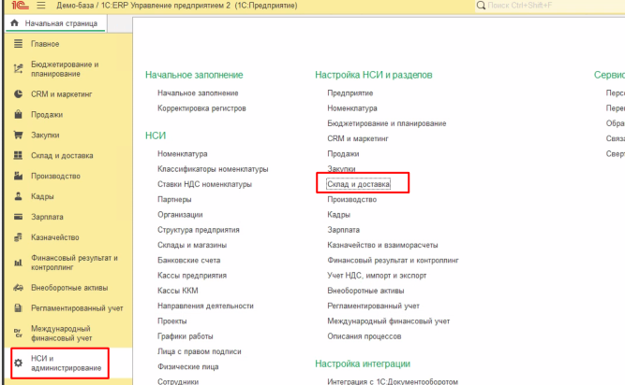Open Регламентированный учет settings link

coord(373,306)
